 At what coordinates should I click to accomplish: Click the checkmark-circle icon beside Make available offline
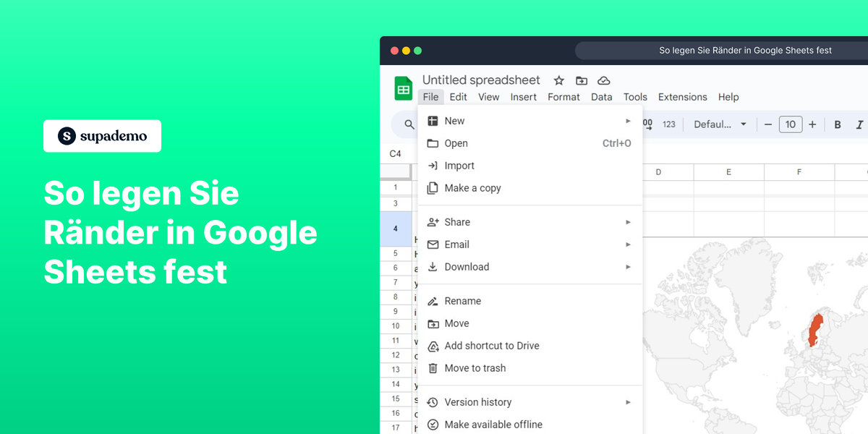pos(433,425)
